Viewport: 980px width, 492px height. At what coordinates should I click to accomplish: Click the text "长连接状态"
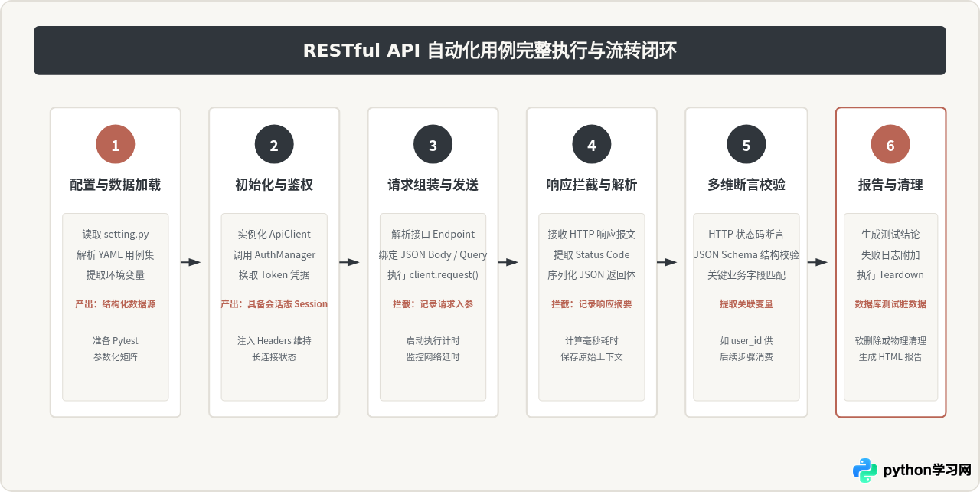274,357
